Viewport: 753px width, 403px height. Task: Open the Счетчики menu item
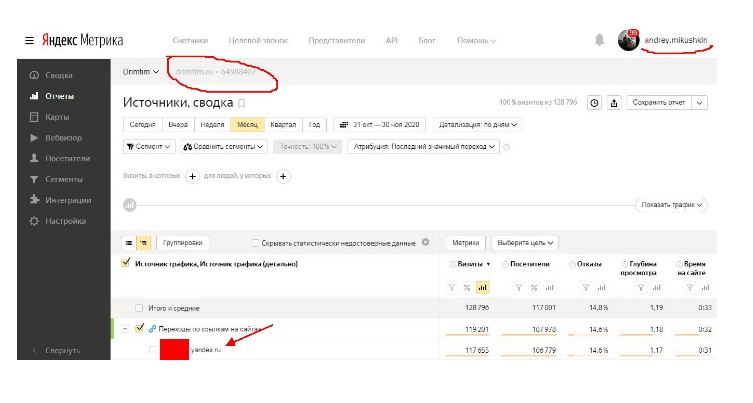[x=190, y=41]
